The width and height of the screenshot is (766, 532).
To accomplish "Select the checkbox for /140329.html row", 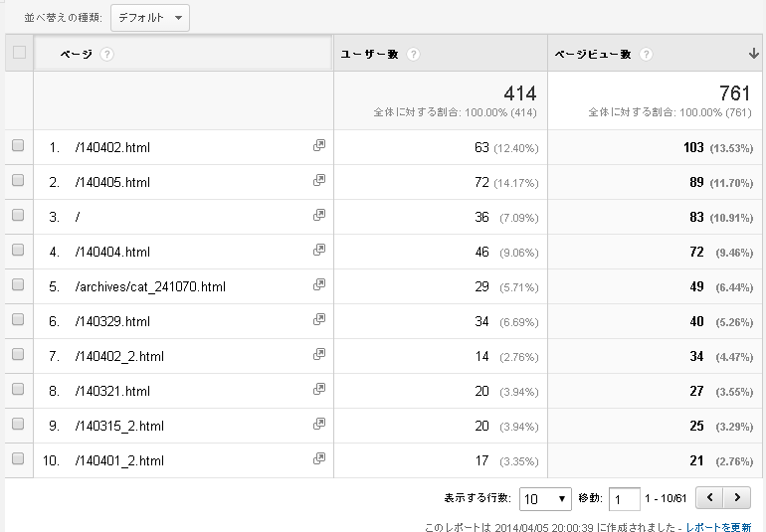I will (x=18, y=320).
